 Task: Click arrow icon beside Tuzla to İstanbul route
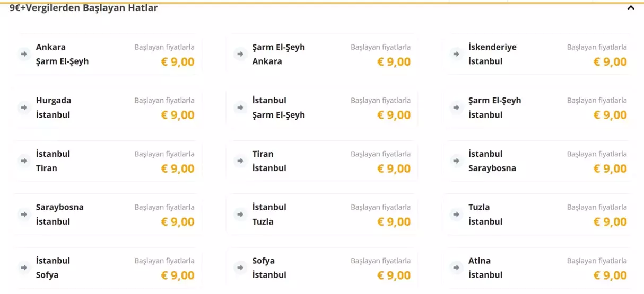[x=456, y=214]
